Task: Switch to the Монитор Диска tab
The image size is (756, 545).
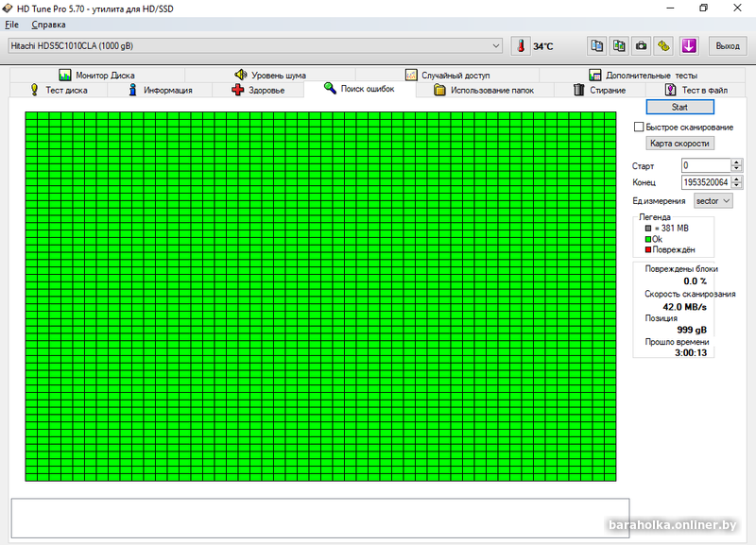Action: 97,75
